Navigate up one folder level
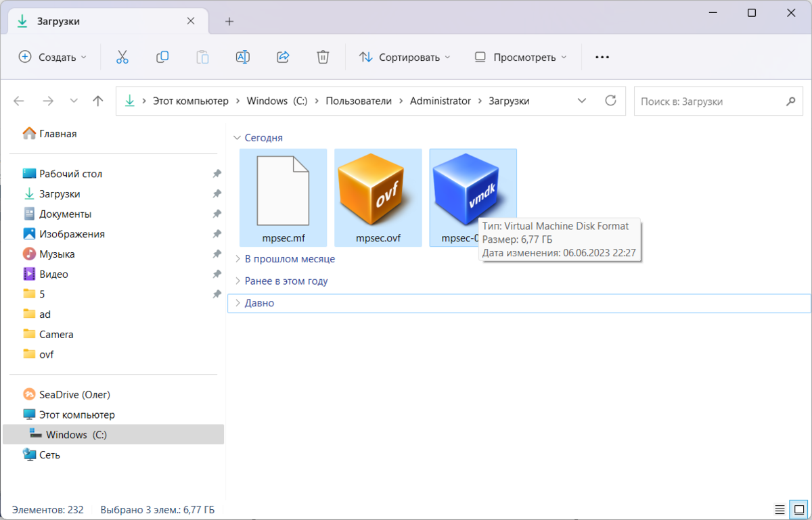The width and height of the screenshot is (812, 520). tap(97, 100)
